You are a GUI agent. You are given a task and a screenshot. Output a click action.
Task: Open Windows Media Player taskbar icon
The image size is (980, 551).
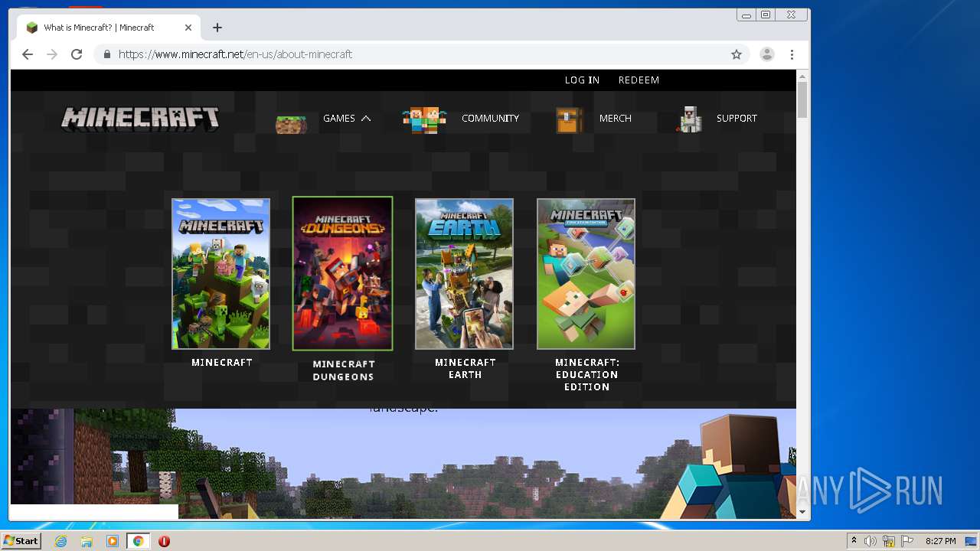pyautogui.click(x=113, y=541)
